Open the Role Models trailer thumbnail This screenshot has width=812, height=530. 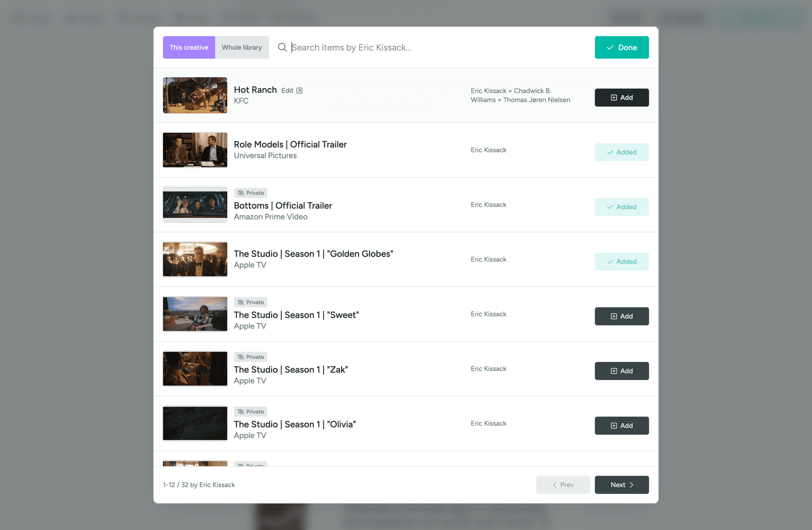[x=195, y=150]
